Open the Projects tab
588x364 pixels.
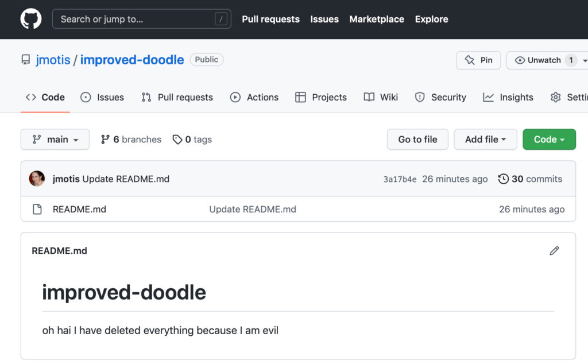coord(320,98)
